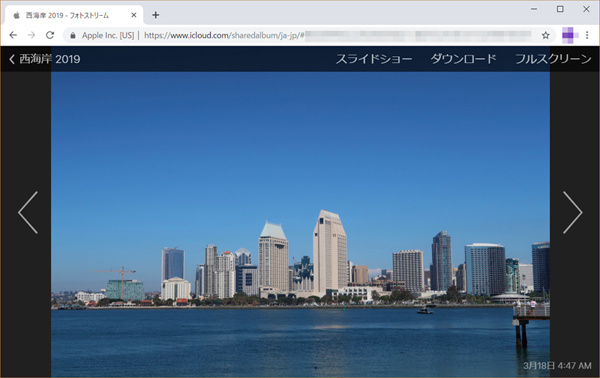Viewport: 600px width, 378px height.
Task: Click the browser forward arrow
Action: (31, 35)
